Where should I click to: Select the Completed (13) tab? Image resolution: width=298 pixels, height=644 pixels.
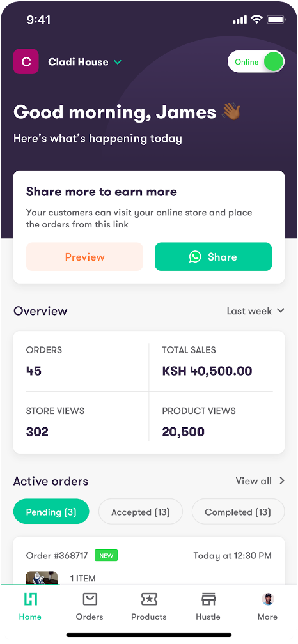point(238,511)
